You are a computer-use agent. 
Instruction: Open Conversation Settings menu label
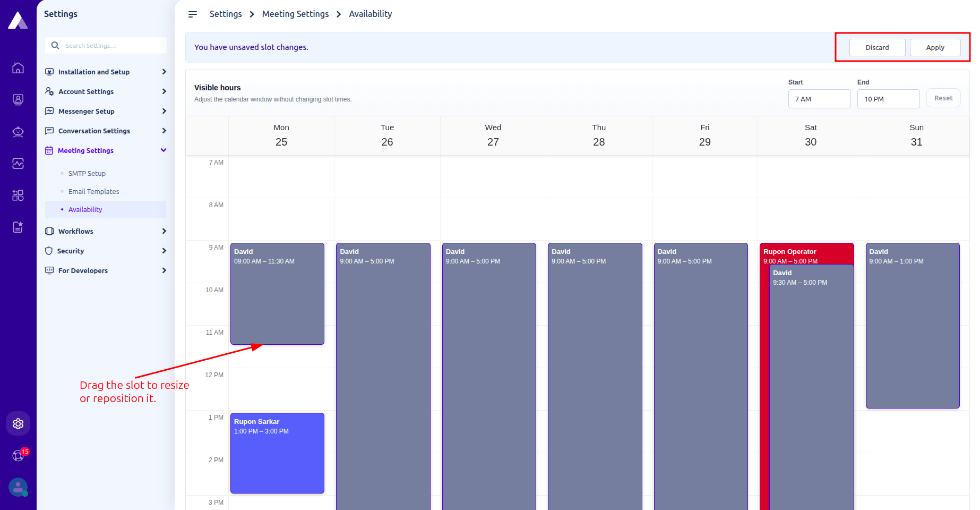94,131
